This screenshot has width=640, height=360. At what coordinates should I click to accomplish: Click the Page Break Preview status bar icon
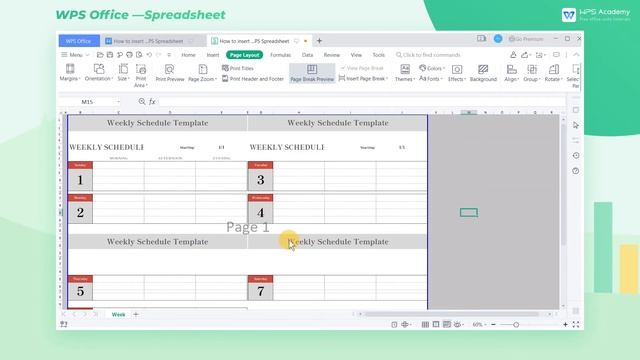(447, 324)
